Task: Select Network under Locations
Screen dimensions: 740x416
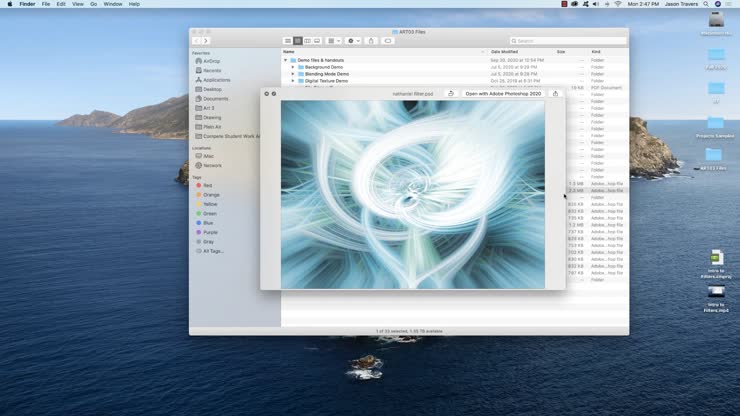Action: point(209,166)
